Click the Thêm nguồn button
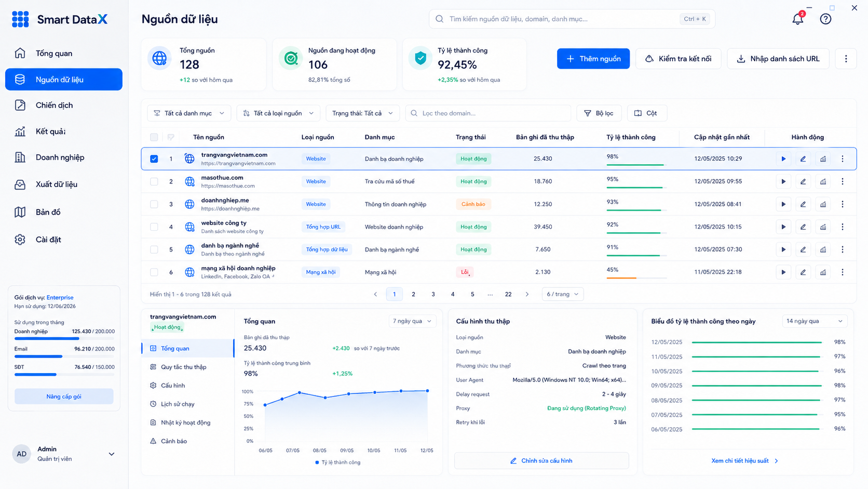 (593, 59)
